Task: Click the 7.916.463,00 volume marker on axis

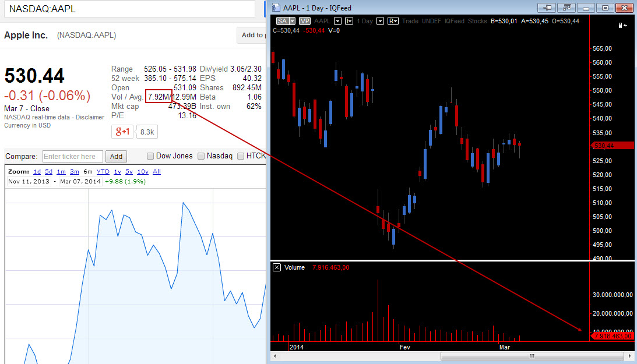Action: (x=612, y=336)
